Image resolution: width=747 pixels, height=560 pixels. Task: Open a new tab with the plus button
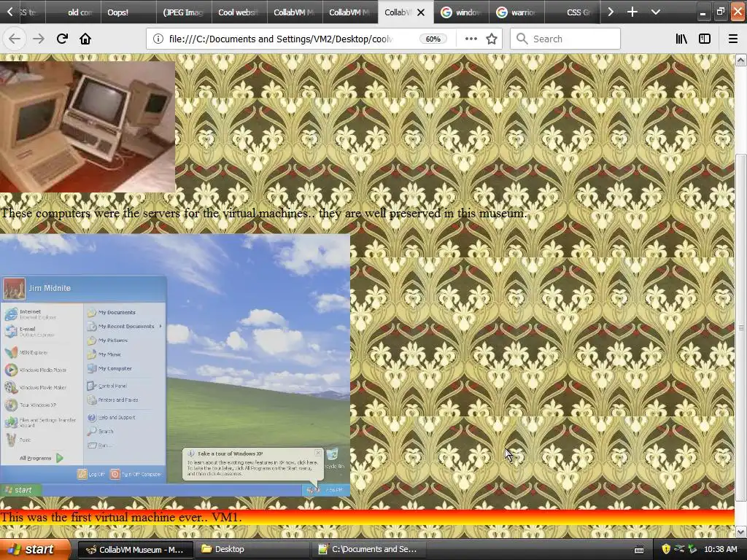tap(632, 12)
